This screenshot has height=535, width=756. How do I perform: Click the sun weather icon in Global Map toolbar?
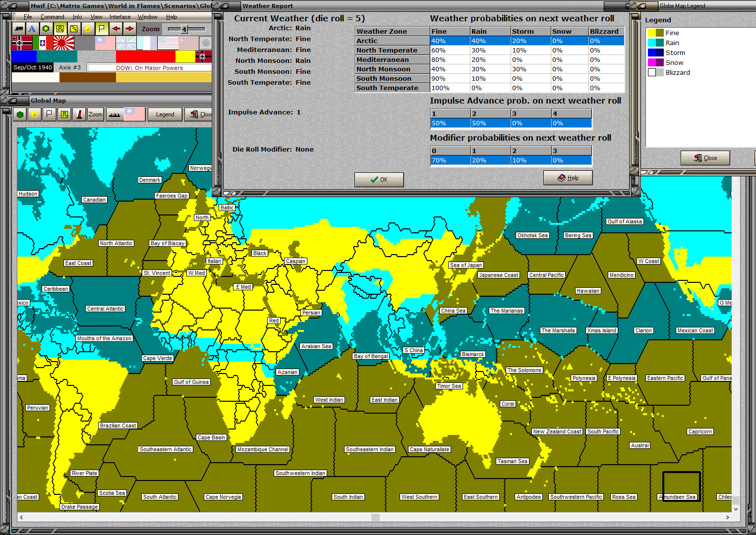coord(34,114)
